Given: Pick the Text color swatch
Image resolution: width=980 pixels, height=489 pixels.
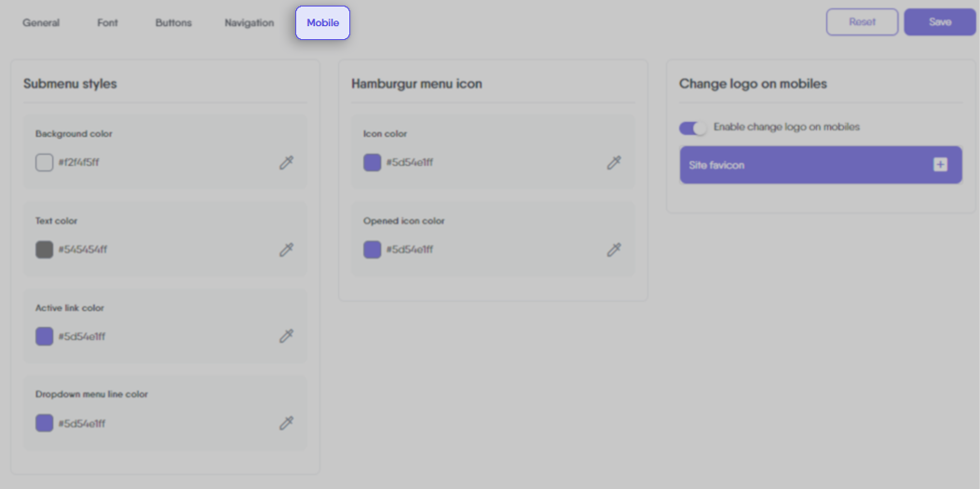Looking at the screenshot, I should click(44, 250).
